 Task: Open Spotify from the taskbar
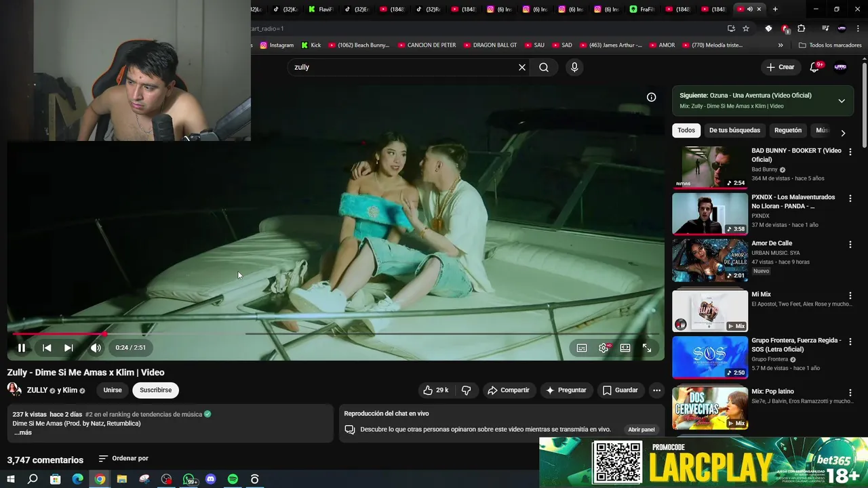click(x=233, y=479)
